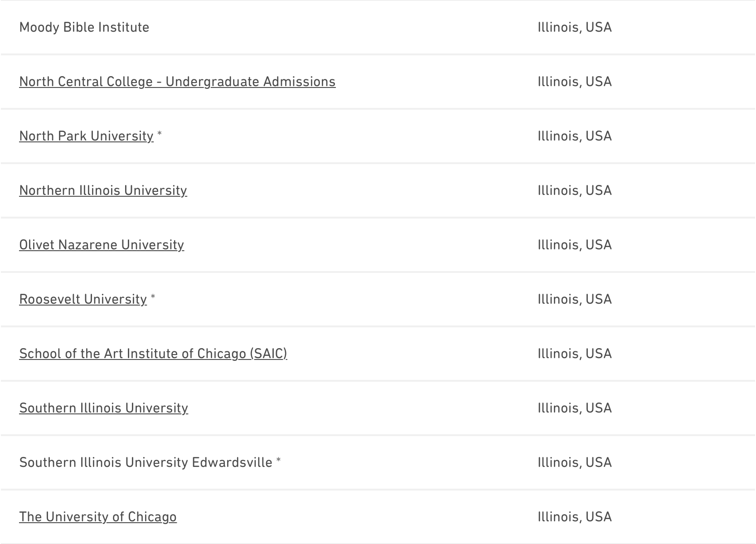Image resolution: width=756 pixels, height=544 pixels.
Task: Click Illinois, USA in the Moody Bible Institute row
Action: coord(575,27)
